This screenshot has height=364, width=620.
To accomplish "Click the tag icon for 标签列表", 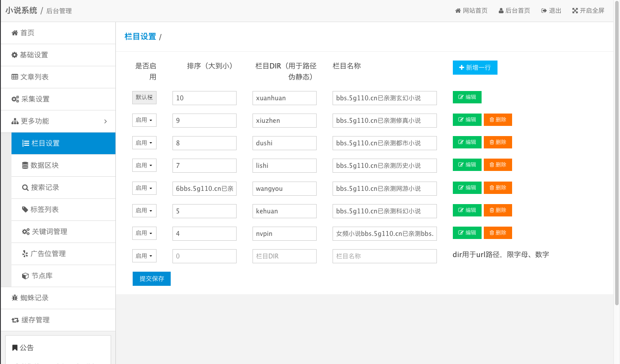I will pyautogui.click(x=25, y=209).
